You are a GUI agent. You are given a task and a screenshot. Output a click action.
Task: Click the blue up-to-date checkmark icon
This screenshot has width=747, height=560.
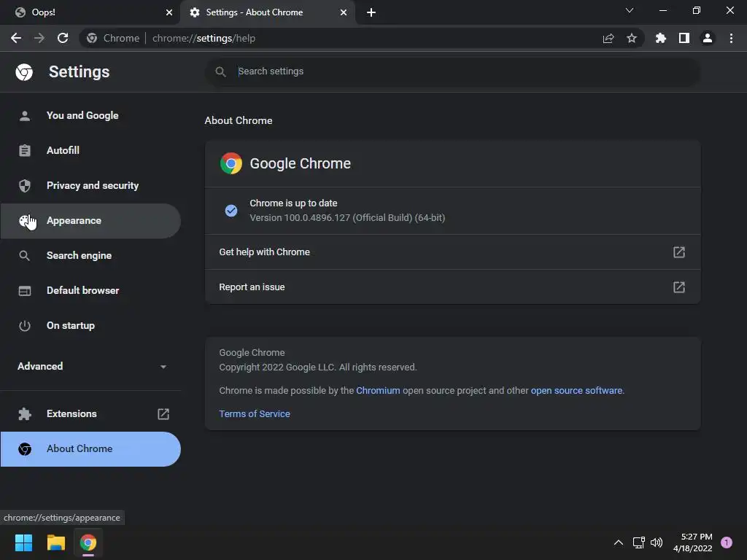(x=231, y=211)
